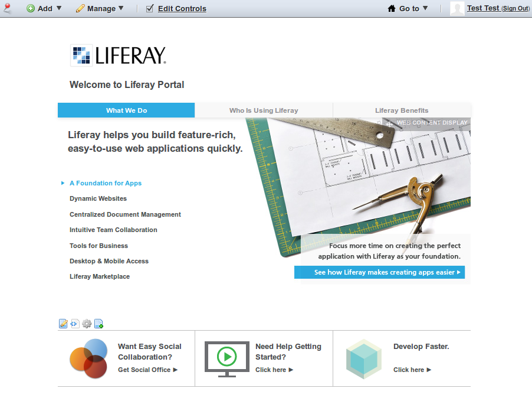The height and width of the screenshot is (398, 532).
Task: Click the edit web content pencil icon
Action: pos(63,324)
